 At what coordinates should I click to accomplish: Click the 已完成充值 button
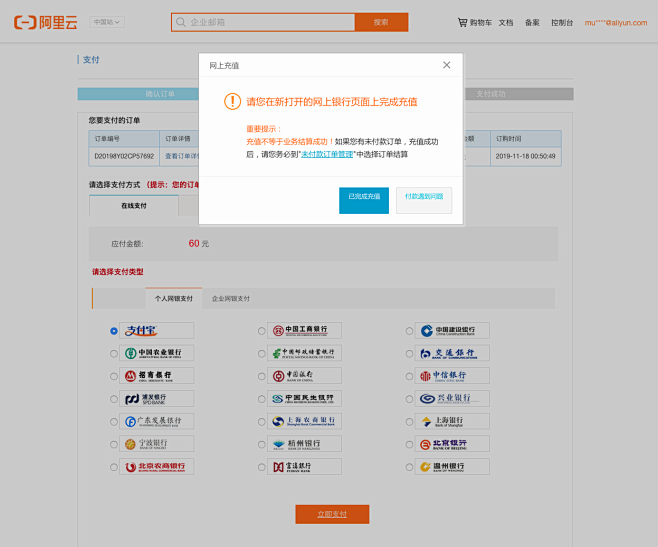pyautogui.click(x=364, y=198)
